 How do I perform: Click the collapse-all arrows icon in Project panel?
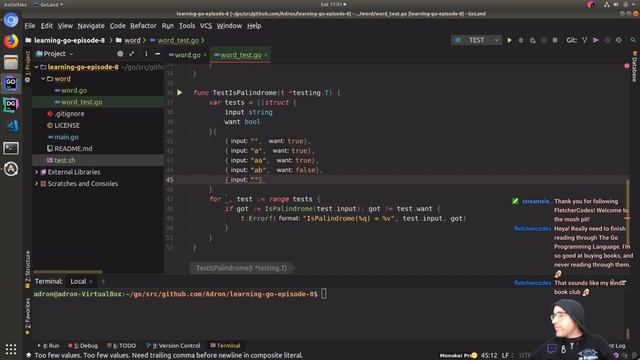(x=131, y=53)
